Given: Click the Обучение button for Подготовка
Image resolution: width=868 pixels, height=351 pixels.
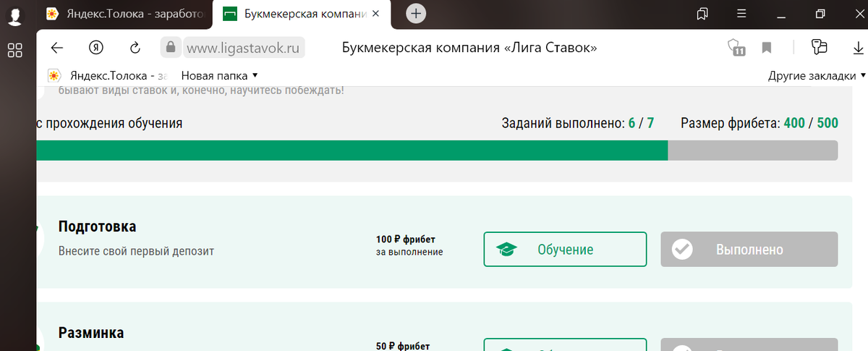Looking at the screenshot, I should [x=565, y=250].
